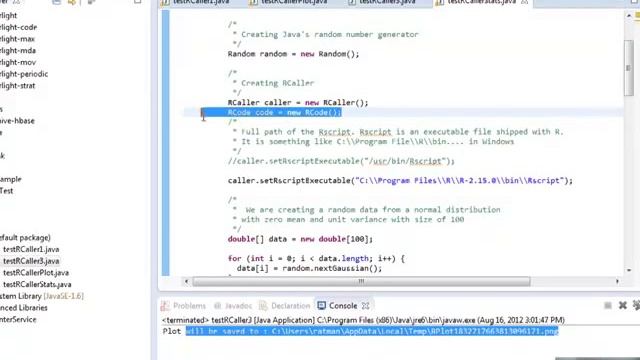Select the ive-hbase project in explorer
Image resolution: width=640 pixels, height=360 pixels.
click(17, 121)
